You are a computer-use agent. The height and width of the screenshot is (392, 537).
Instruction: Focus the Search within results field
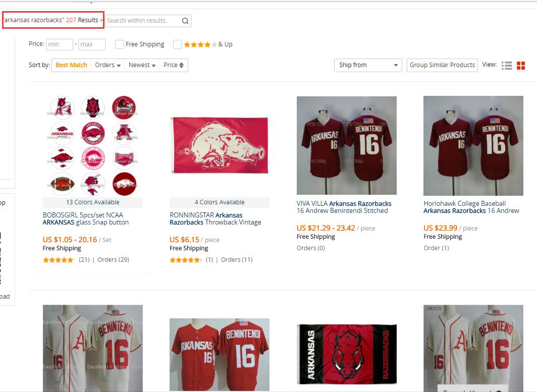coord(143,21)
